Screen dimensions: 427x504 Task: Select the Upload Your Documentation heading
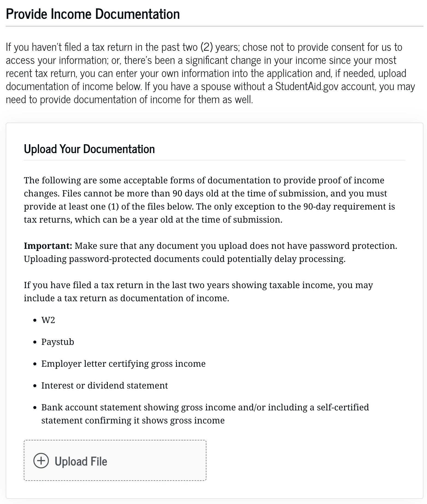tap(89, 149)
